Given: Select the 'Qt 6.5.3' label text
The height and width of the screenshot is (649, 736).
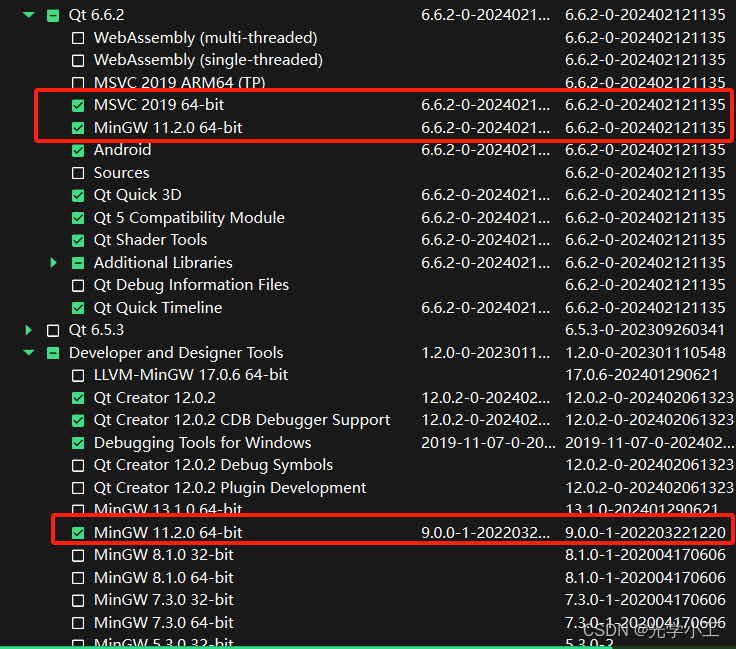Looking at the screenshot, I should pyautogui.click(x=97, y=330).
